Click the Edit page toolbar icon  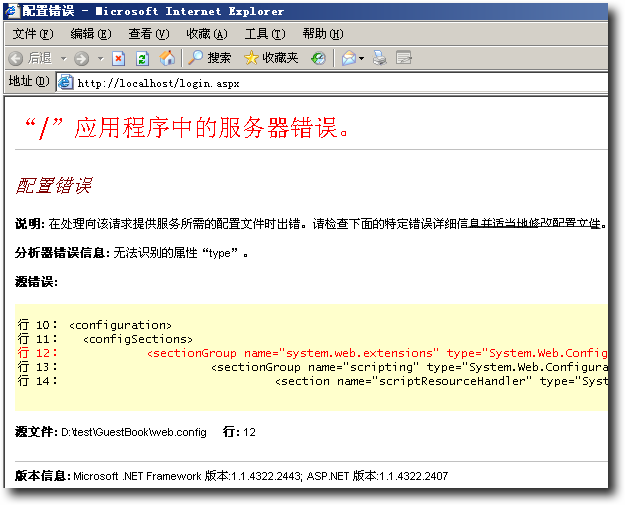click(x=404, y=58)
